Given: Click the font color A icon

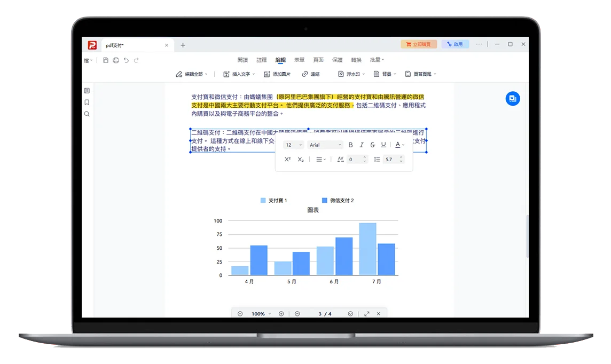Looking at the screenshot, I should [397, 145].
